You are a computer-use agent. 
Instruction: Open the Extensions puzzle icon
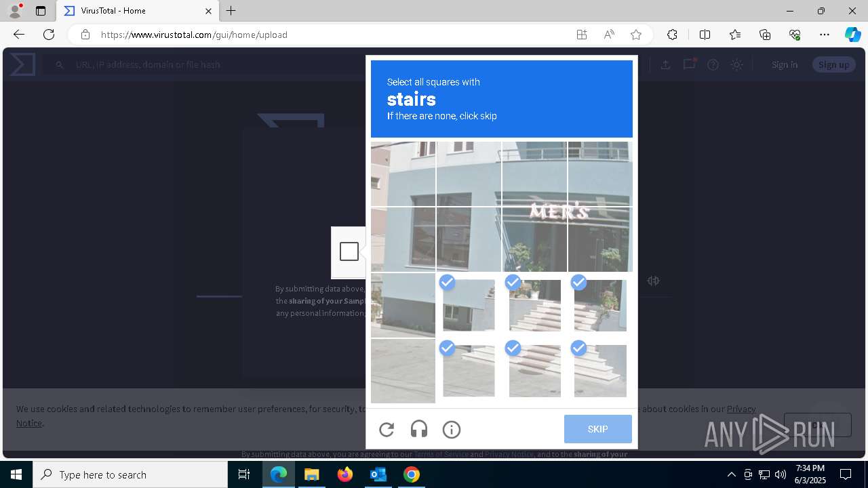(x=672, y=35)
